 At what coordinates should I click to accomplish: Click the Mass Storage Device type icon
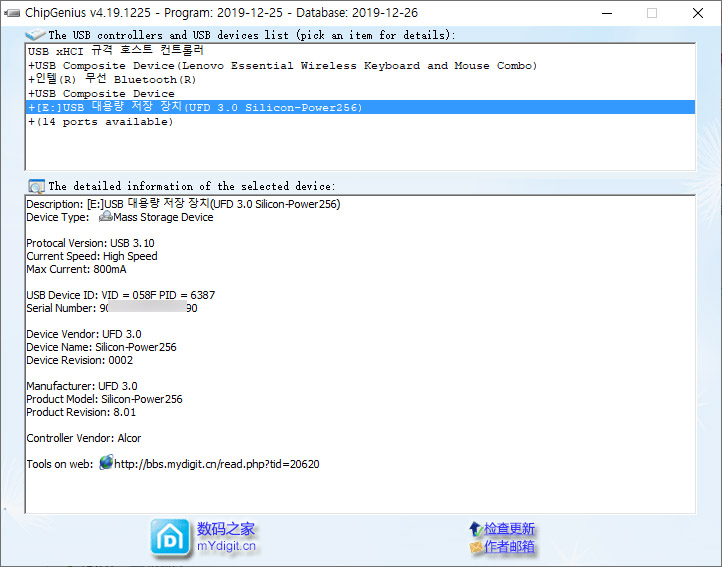click(105, 216)
